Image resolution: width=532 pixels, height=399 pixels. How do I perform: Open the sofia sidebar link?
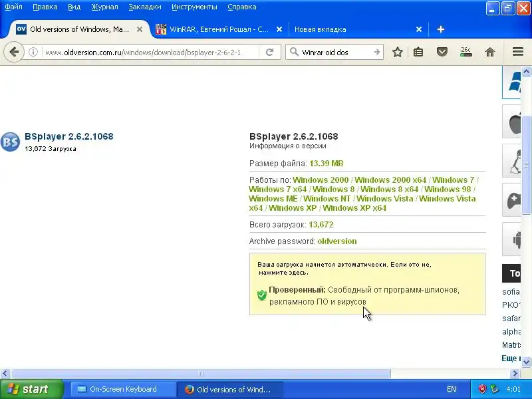tap(511, 291)
